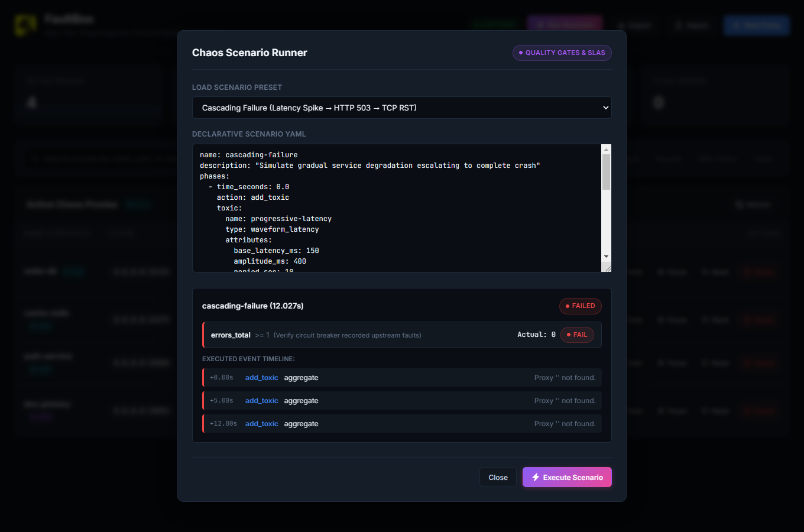Click the "DECLARATIVE SCENARIO YAML" label
804x532 pixels.
[x=249, y=134]
